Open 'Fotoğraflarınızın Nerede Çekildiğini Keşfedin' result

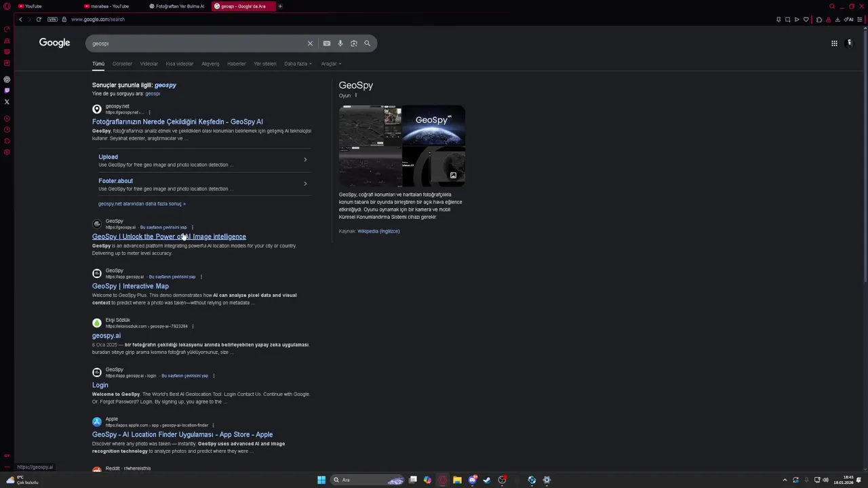pos(178,122)
